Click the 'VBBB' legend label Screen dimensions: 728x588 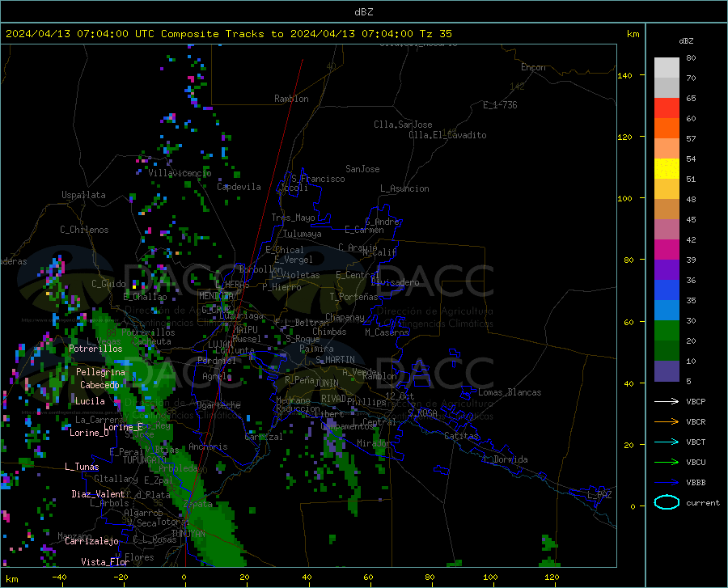coord(696,482)
